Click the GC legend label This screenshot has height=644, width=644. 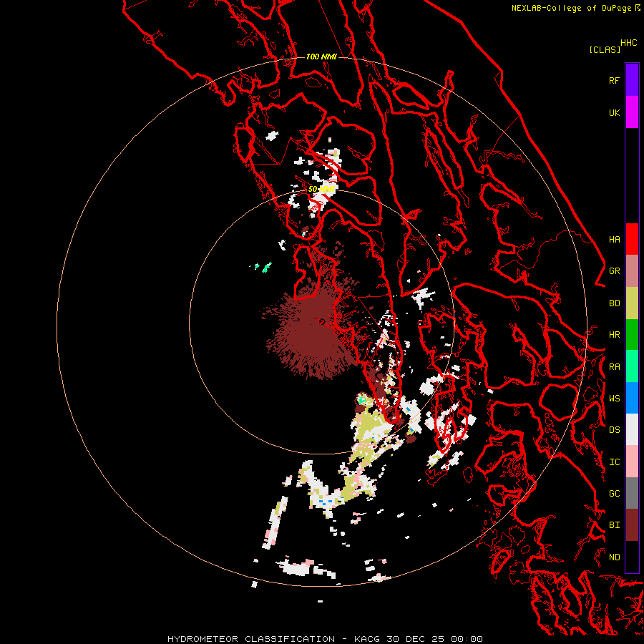pyautogui.click(x=614, y=494)
